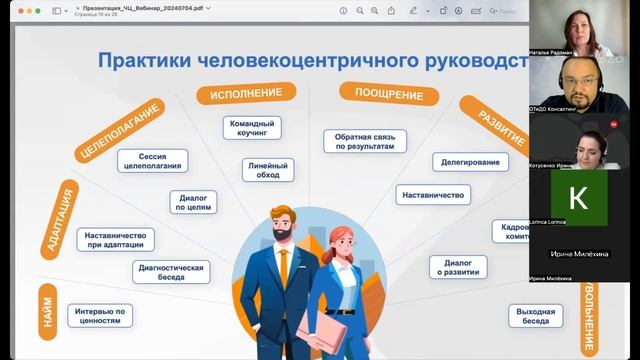Click the 'Линейный обход' box
This screenshot has width=640, height=360.
(x=268, y=170)
